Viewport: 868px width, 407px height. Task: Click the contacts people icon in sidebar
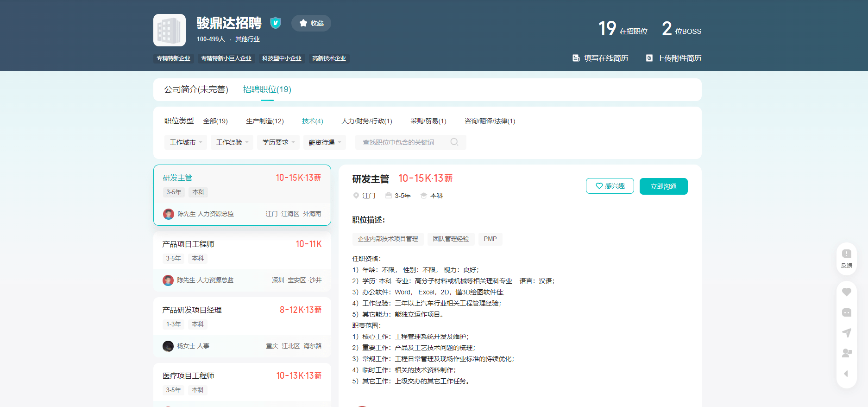(x=847, y=353)
